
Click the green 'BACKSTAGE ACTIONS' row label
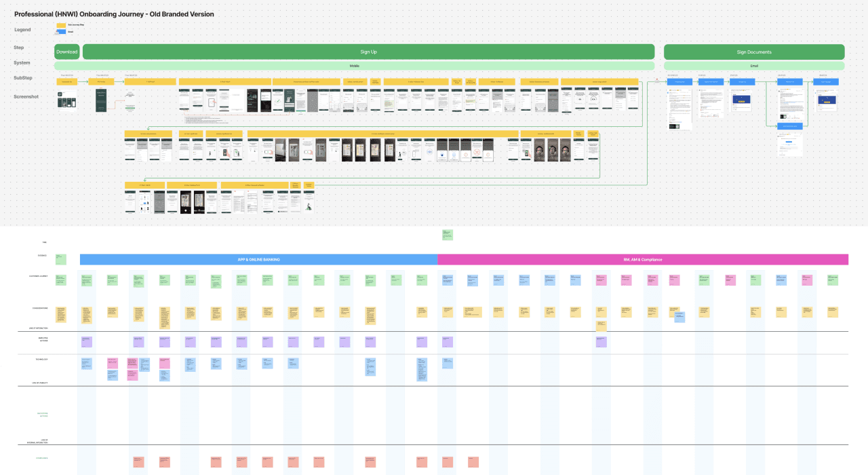coord(42,414)
